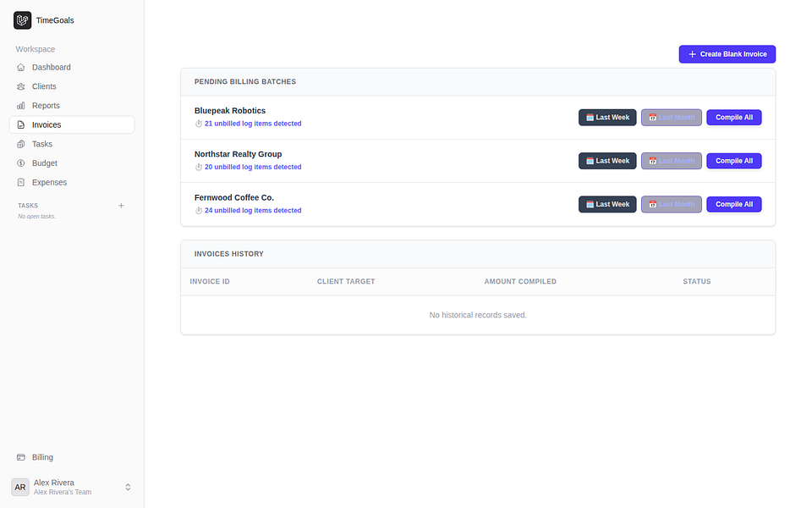Click the Status column header
The height and width of the screenshot is (508, 812).
tap(696, 282)
